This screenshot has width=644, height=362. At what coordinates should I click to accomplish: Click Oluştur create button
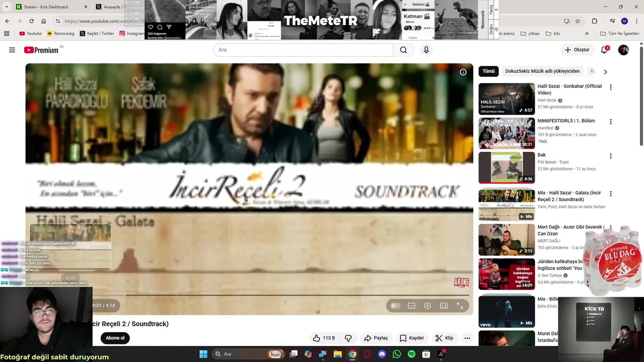point(577,50)
